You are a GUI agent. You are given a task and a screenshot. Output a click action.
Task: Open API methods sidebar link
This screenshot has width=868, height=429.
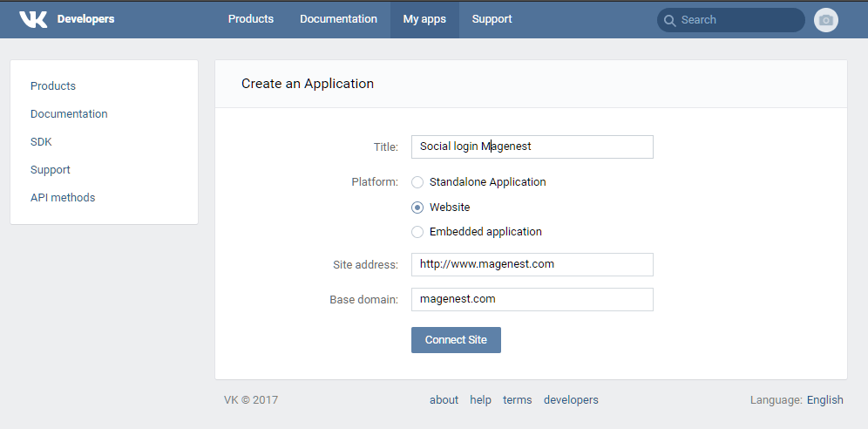coord(63,198)
